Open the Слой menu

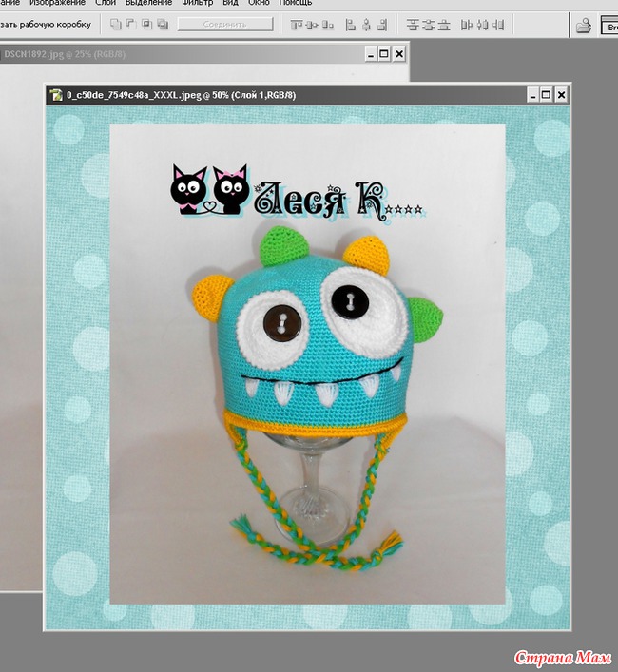pos(106,4)
